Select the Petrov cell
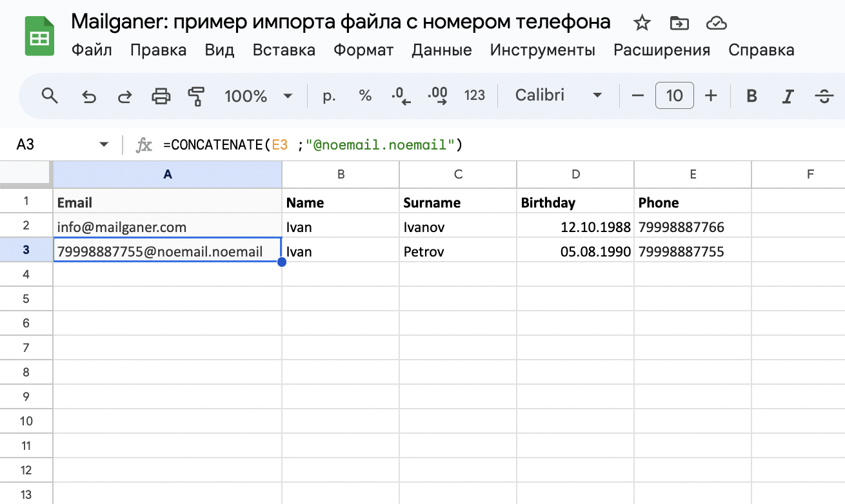This screenshot has height=504, width=845. [x=458, y=251]
